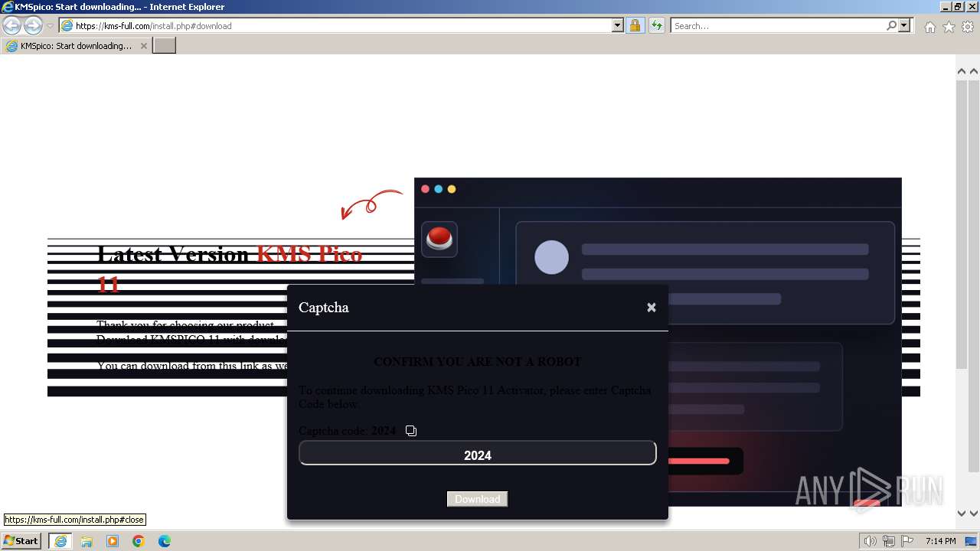Open the Windows Start button

[x=21, y=540]
